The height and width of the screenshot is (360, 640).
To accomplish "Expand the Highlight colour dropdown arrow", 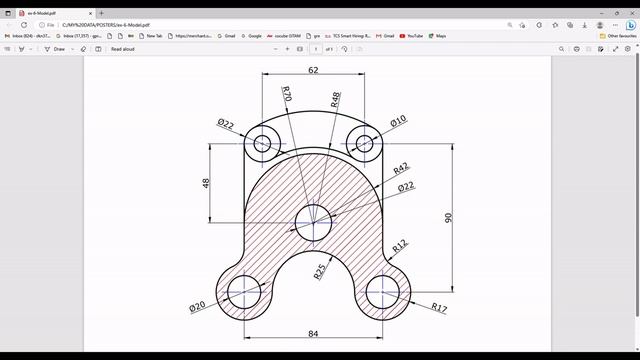I will (31, 49).
